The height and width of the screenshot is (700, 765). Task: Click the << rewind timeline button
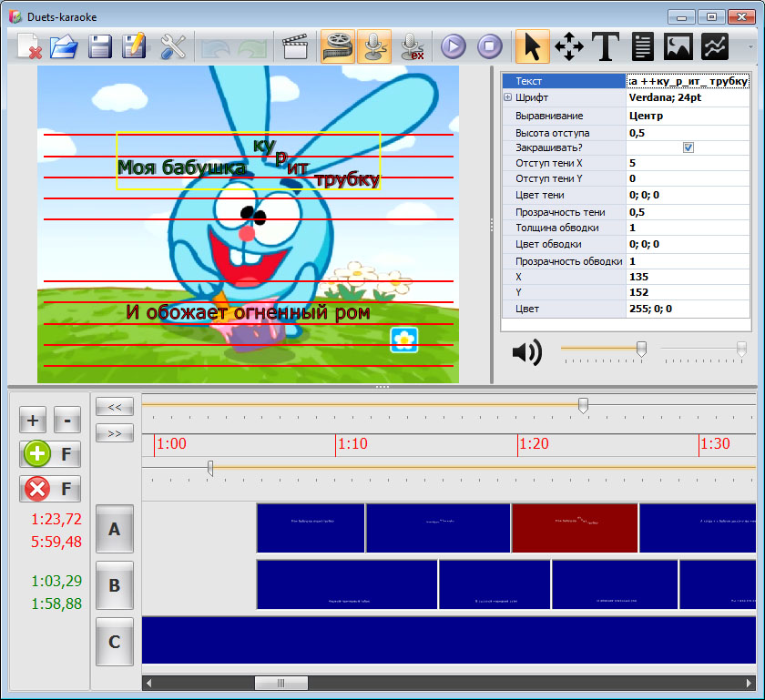coord(115,407)
